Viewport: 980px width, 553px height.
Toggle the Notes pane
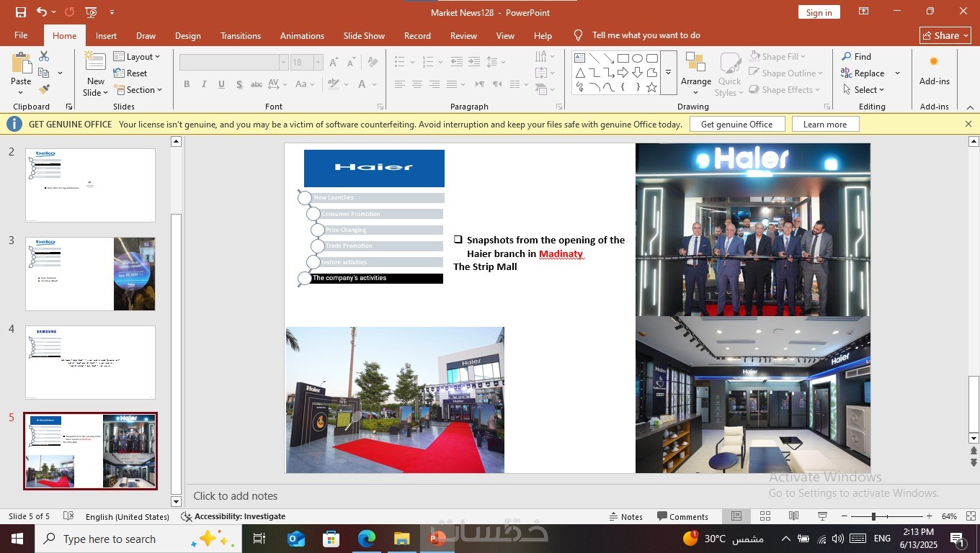click(x=625, y=516)
